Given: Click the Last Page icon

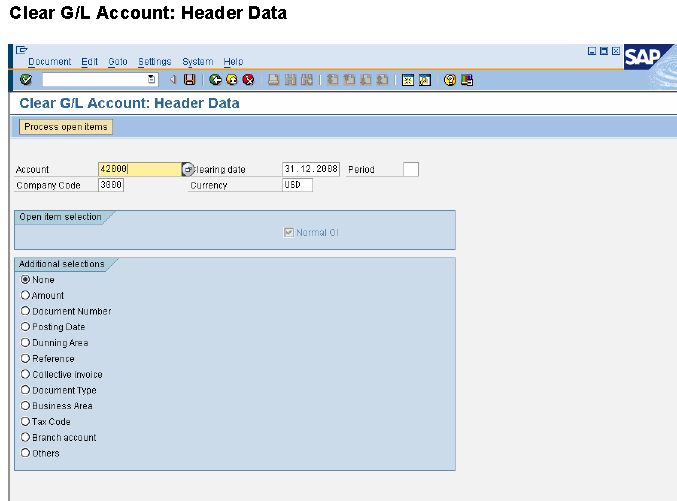Looking at the screenshot, I should pos(382,80).
